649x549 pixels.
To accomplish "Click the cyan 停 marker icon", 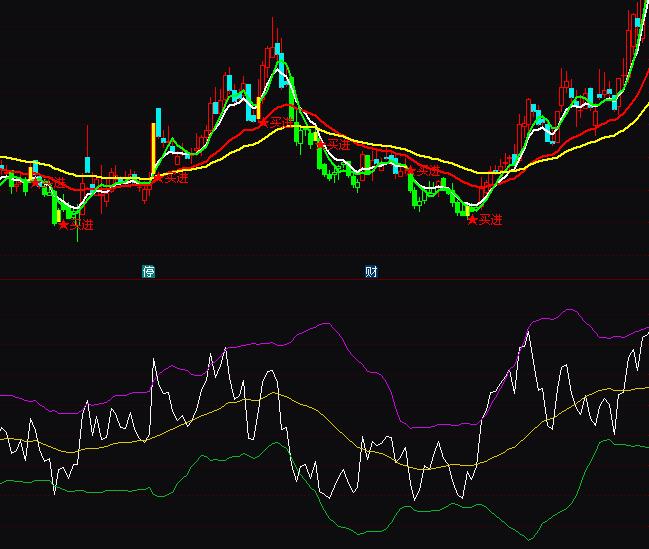I will (x=148, y=271).
